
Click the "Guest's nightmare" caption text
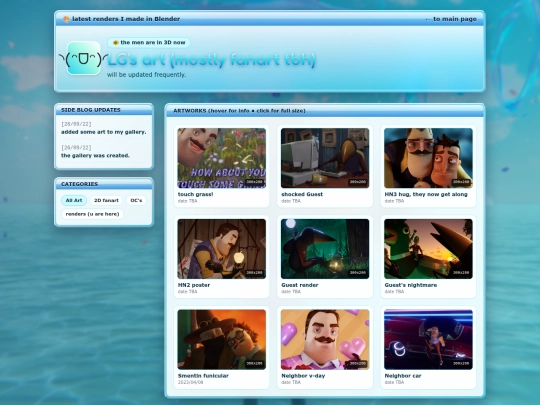[x=411, y=285]
